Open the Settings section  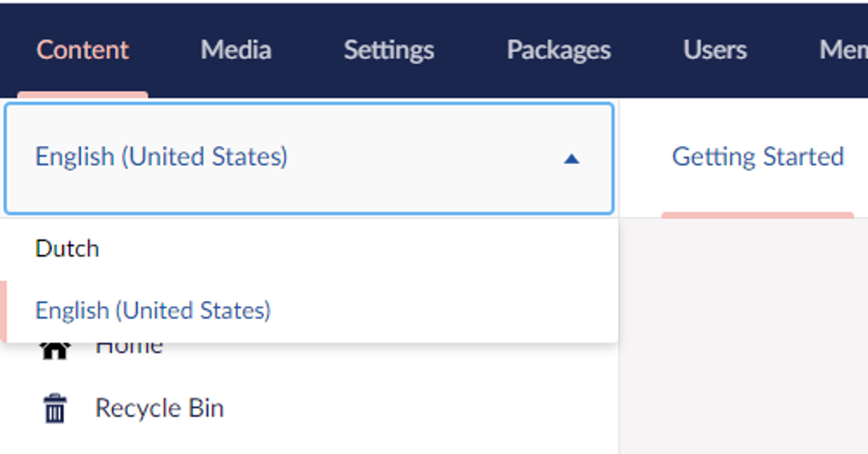[x=388, y=50]
